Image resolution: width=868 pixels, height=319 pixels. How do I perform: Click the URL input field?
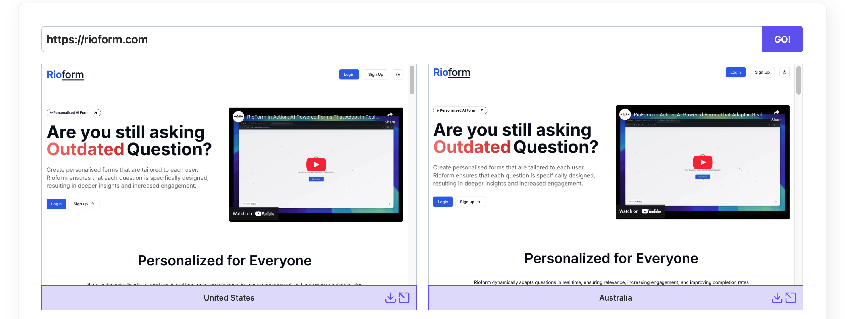point(401,39)
